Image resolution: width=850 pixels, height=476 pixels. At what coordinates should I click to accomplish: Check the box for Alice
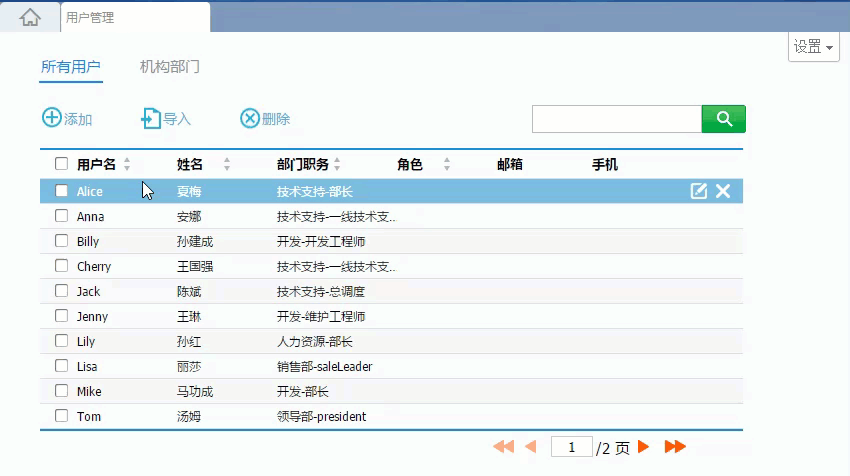click(61, 191)
